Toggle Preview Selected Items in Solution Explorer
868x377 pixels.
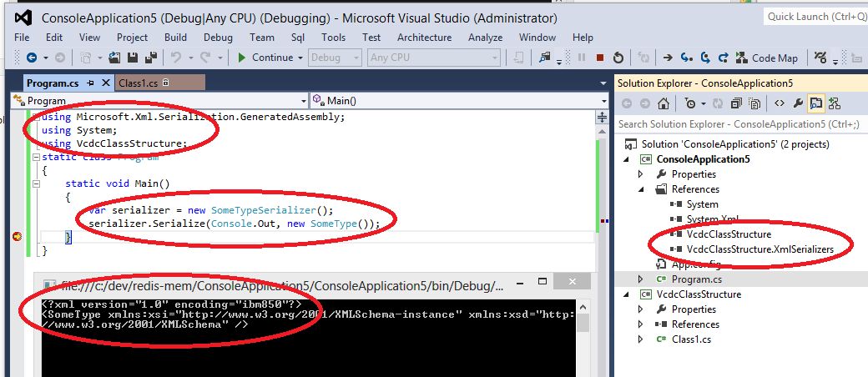pyautogui.click(x=815, y=103)
